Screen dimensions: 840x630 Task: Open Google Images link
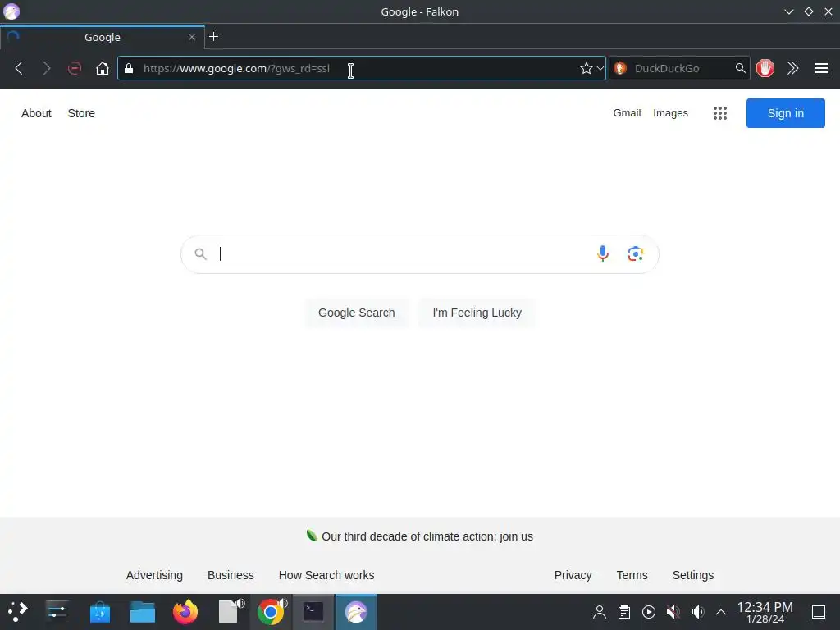click(670, 113)
